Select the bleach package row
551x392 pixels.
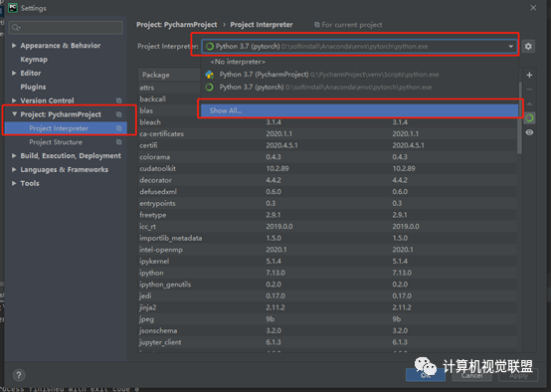point(327,122)
